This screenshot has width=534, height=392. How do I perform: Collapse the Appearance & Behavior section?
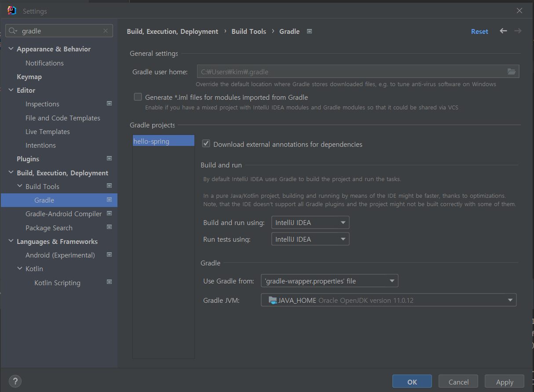pyautogui.click(x=11, y=49)
